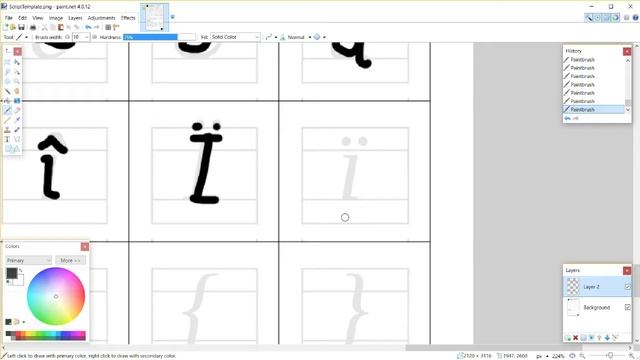
Task: Select the Clone Stamp tool
Action: [x=7, y=130]
